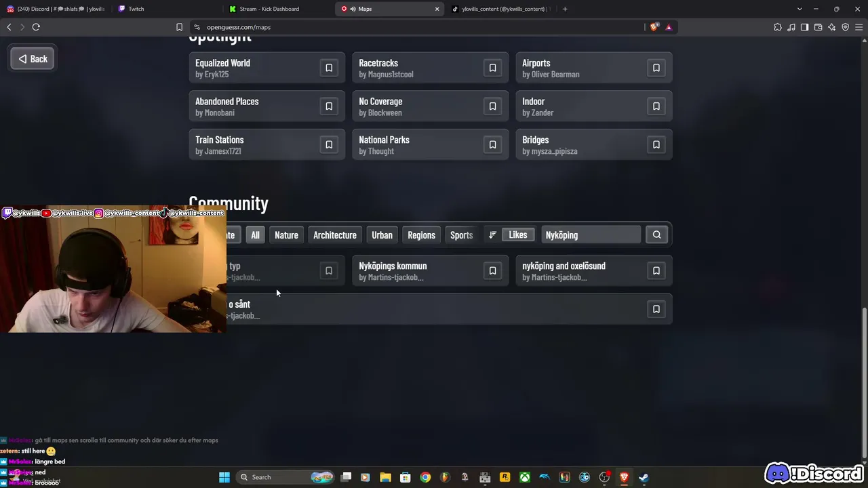
Task: Click the page vertical scrollbar thumb
Action: pyautogui.click(x=863, y=382)
